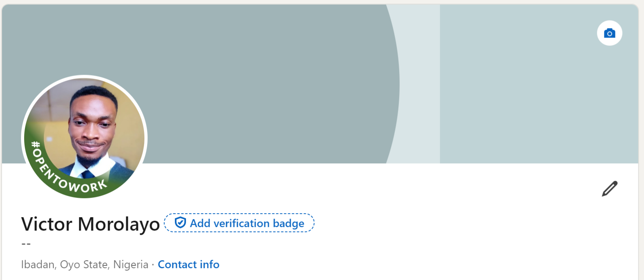The height and width of the screenshot is (280, 644).
Task: Click the empty headline placeholder dashes
Action: (26, 244)
